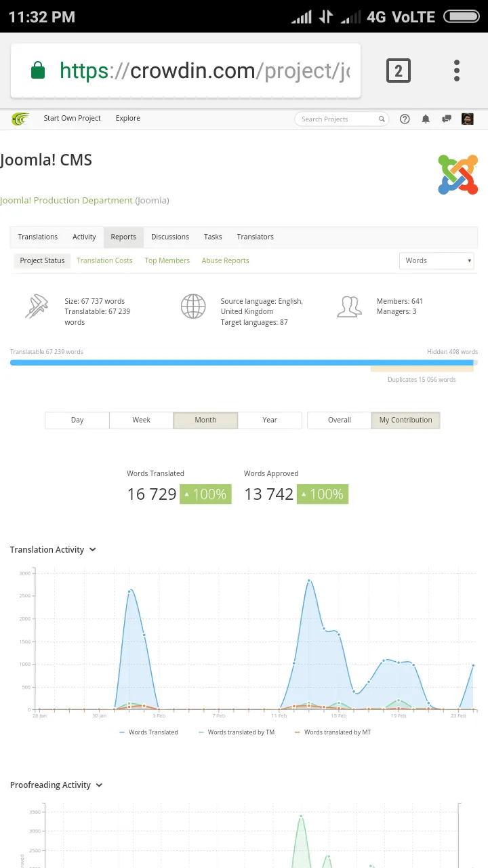This screenshot has height=868, width=488.
Task: Switch to Overall statistics
Action: click(x=340, y=420)
